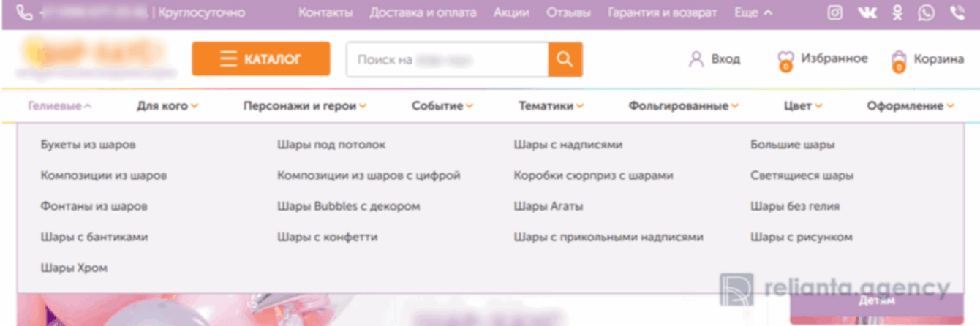Click into the Поиск search field
Viewport: 980px width, 326px height.
[x=448, y=59]
